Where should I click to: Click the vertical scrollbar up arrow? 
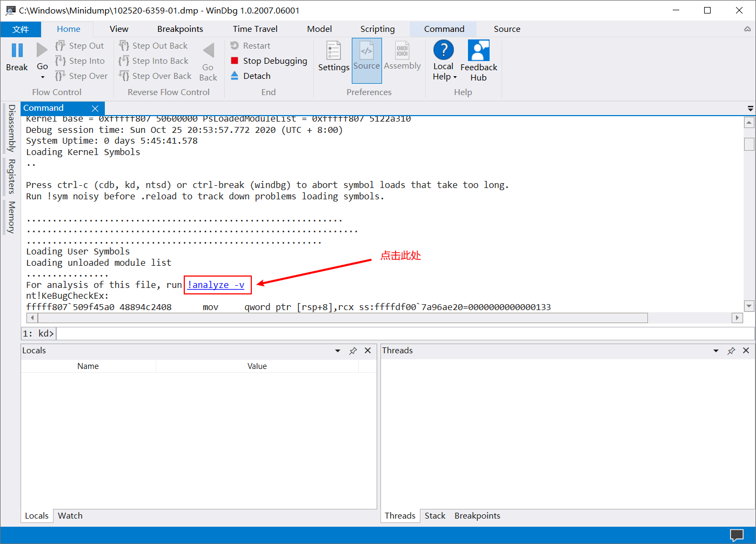pyautogui.click(x=749, y=123)
